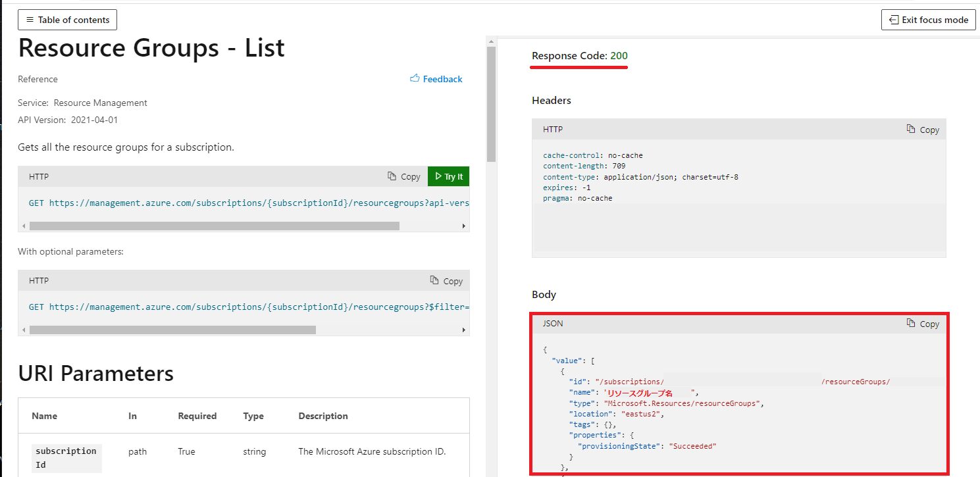
Task: Copy the response Headers block
Action: (923, 130)
